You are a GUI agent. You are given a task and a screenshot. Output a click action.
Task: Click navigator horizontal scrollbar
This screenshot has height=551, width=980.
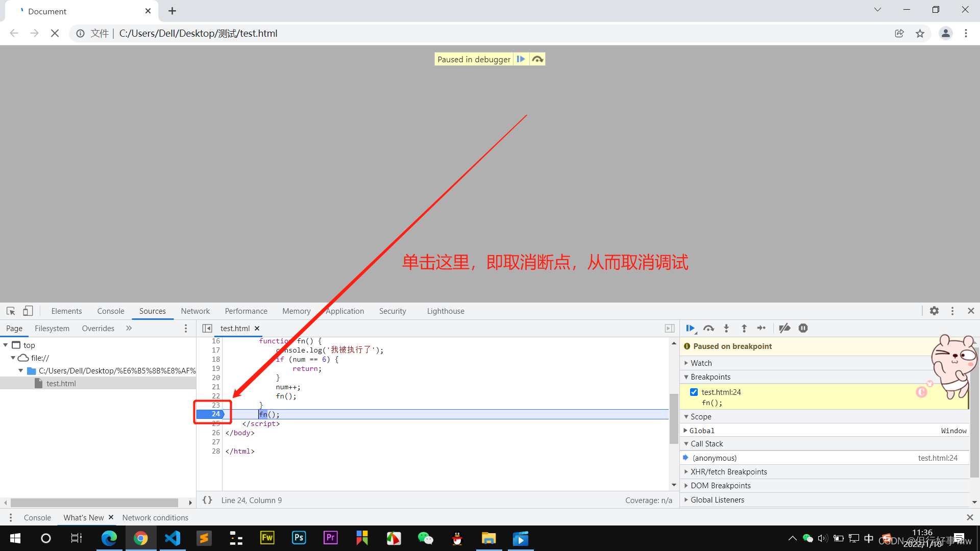point(94,503)
